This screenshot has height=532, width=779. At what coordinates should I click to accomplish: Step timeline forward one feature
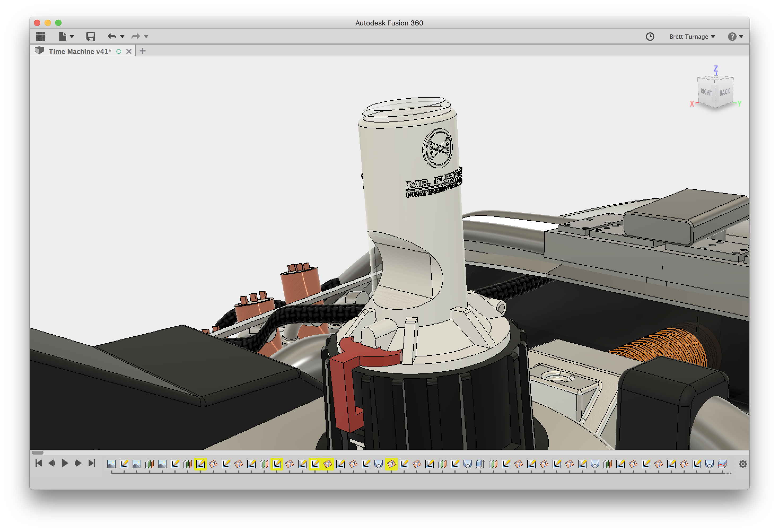pos(78,463)
